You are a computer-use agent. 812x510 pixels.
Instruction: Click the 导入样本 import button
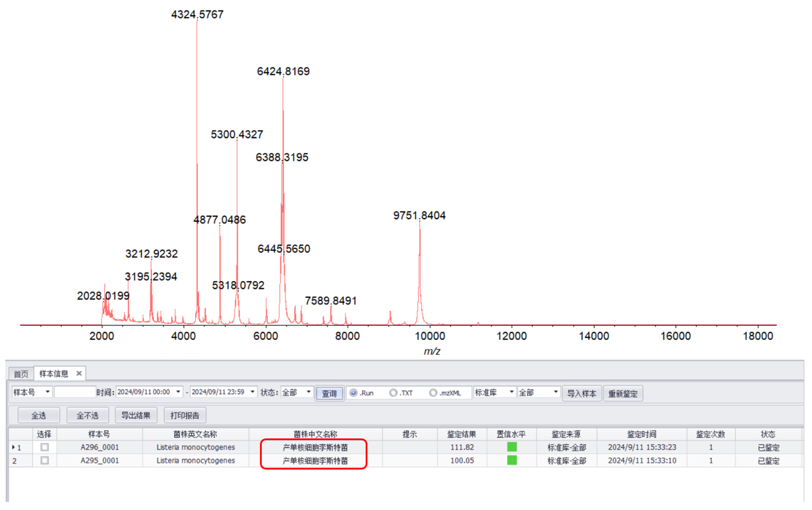[x=581, y=393]
